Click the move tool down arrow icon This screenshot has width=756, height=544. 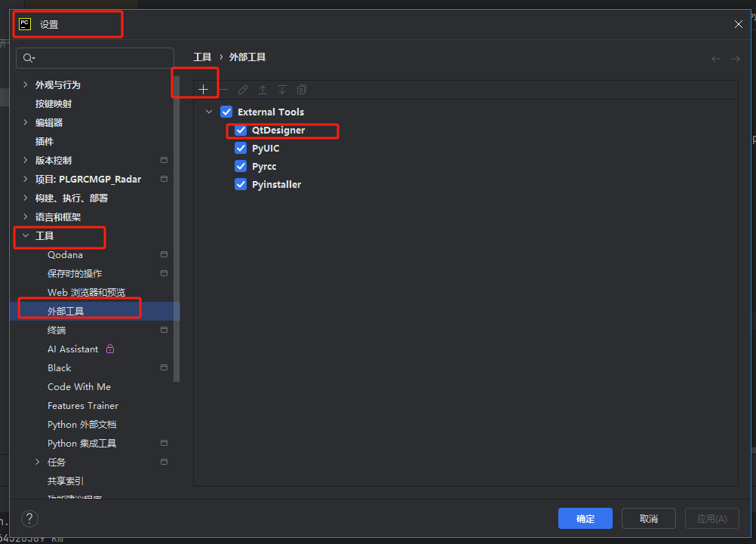coord(282,89)
